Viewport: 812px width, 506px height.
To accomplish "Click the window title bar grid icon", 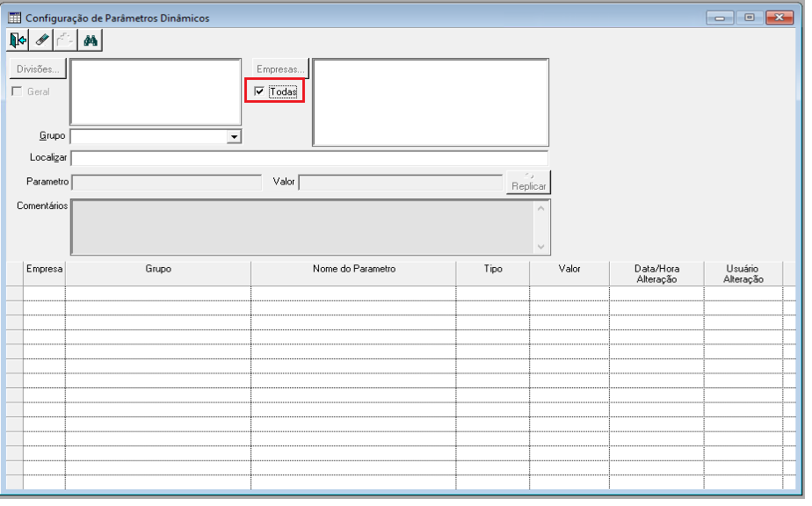I will pyautogui.click(x=14, y=18).
